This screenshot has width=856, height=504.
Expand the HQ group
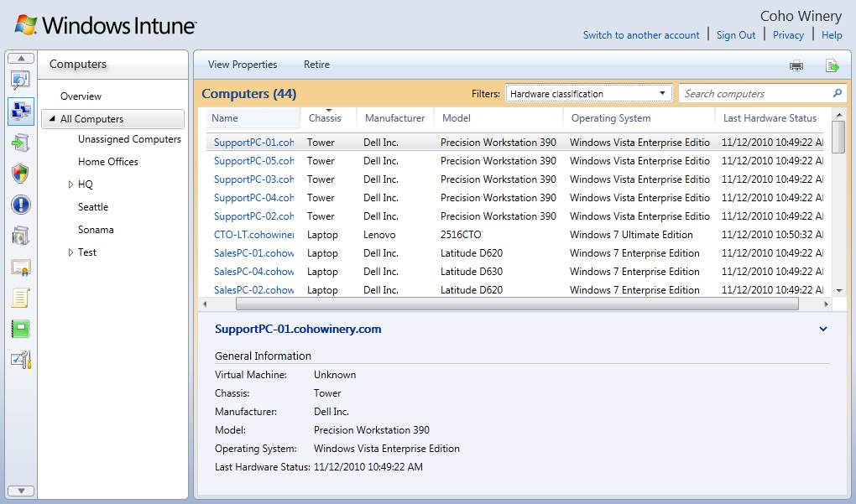point(70,184)
